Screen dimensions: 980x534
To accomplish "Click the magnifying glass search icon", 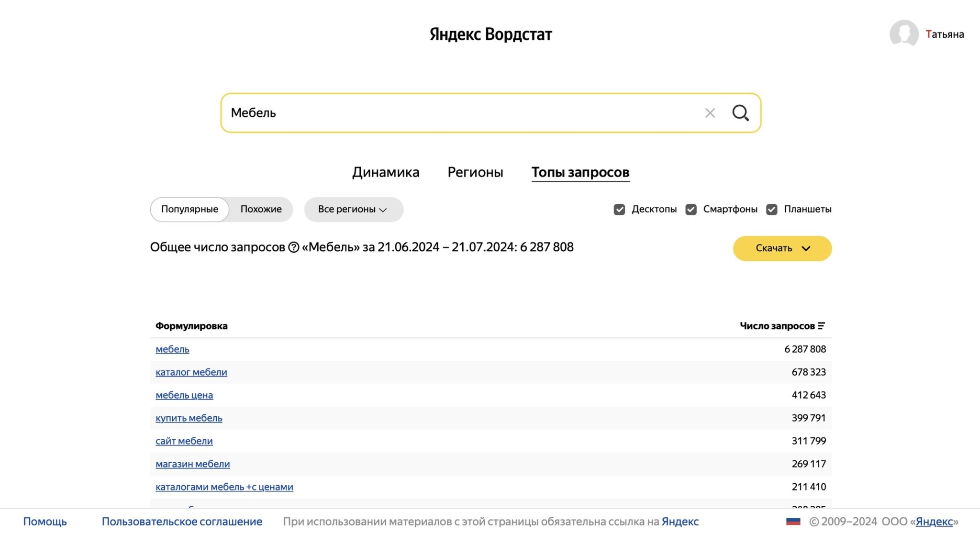I will [740, 113].
